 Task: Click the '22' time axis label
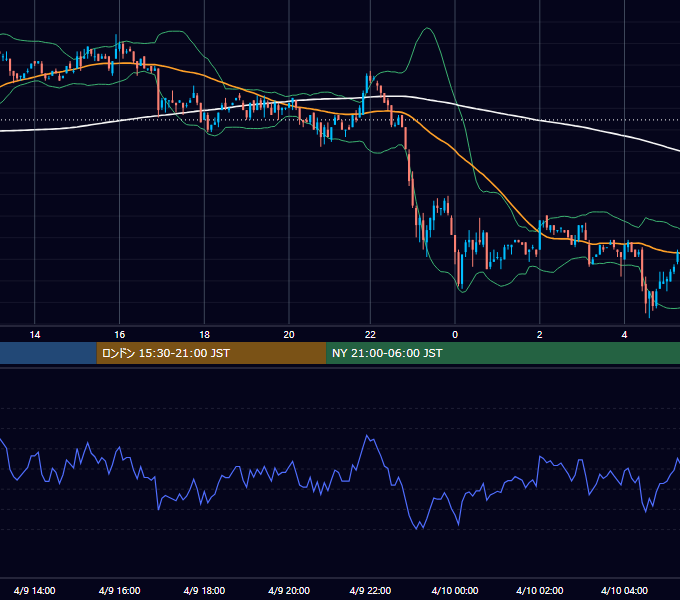pyautogui.click(x=370, y=335)
